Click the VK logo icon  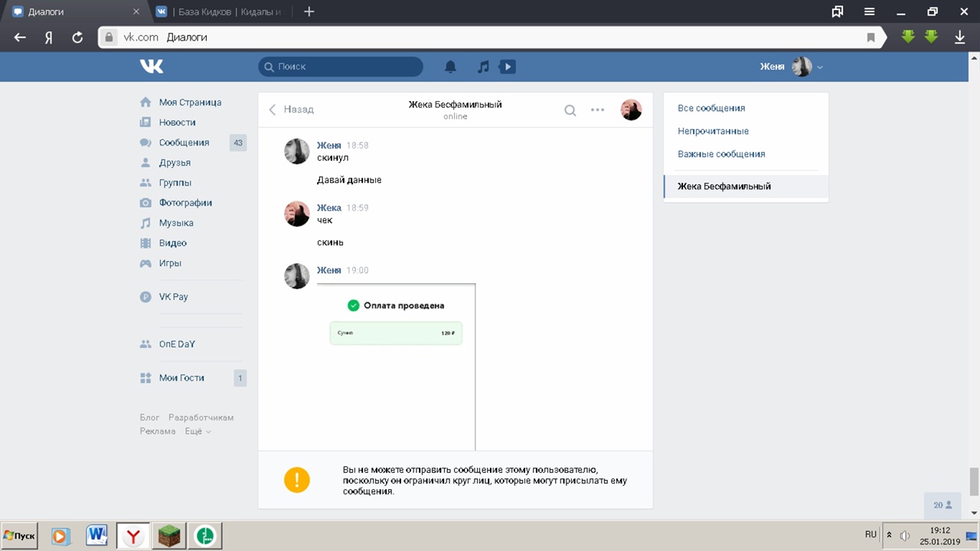pos(152,67)
